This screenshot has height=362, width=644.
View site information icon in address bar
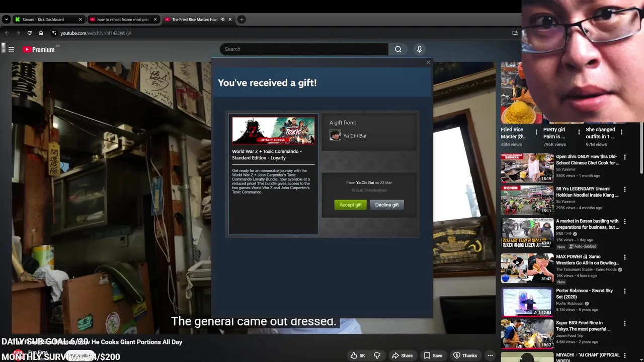[54, 33]
